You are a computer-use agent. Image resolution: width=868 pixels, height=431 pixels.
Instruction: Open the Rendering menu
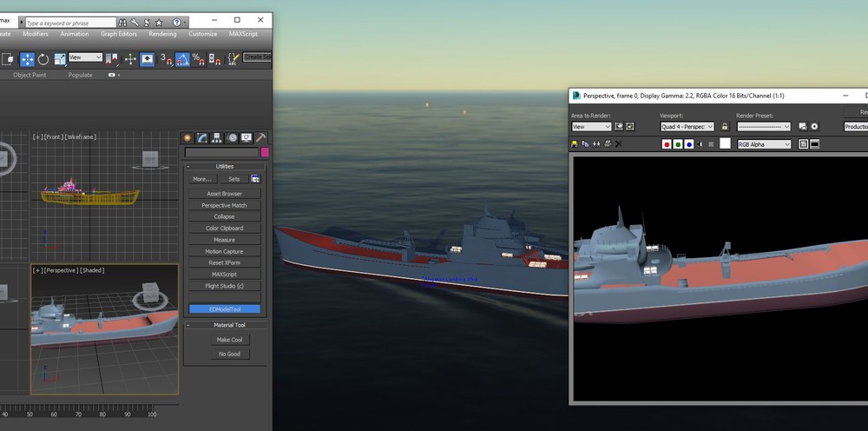162,34
